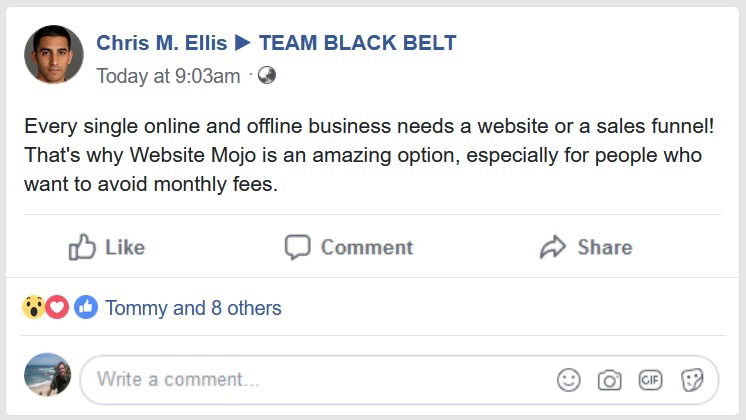Open the emoji picker in comment box
Image resolution: width=746 pixels, height=420 pixels.
pyautogui.click(x=569, y=380)
